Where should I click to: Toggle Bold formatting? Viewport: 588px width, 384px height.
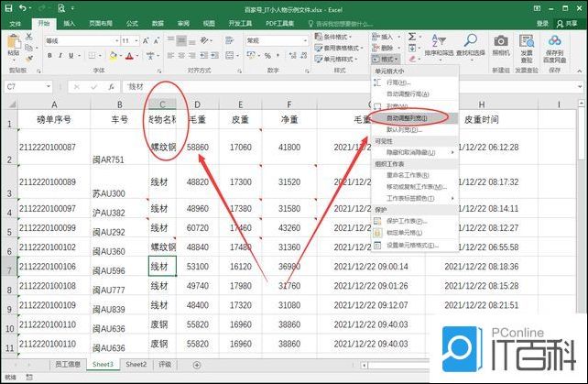pos(49,56)
